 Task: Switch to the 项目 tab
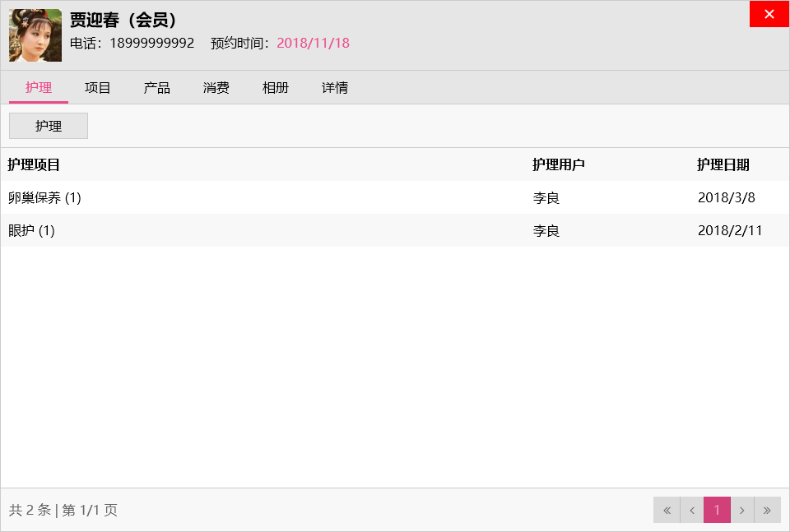click(x=98, y=88)
